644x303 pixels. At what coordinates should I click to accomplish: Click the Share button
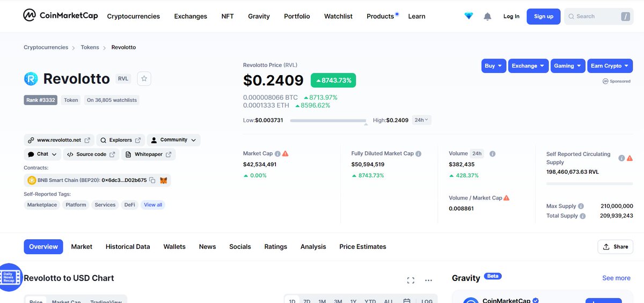(616, 247)
